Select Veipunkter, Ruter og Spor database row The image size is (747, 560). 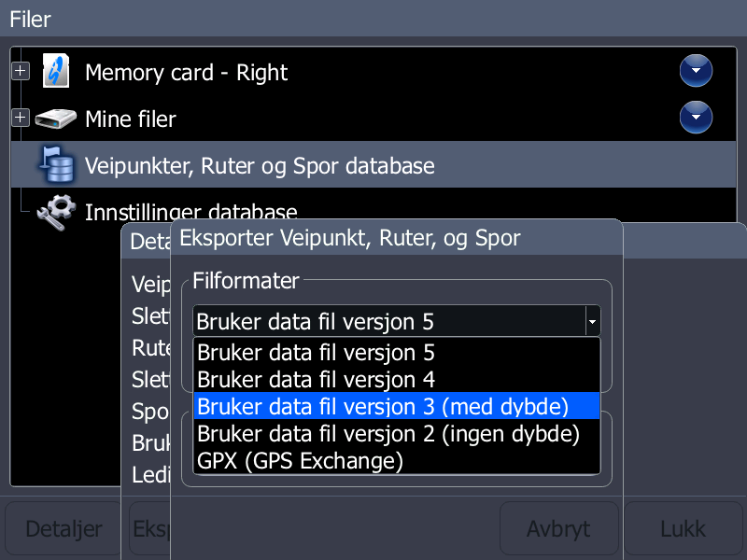(260, 167)
